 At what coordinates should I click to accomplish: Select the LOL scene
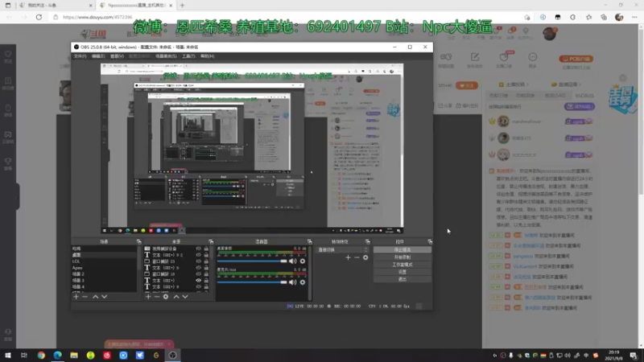click(105, 261)
